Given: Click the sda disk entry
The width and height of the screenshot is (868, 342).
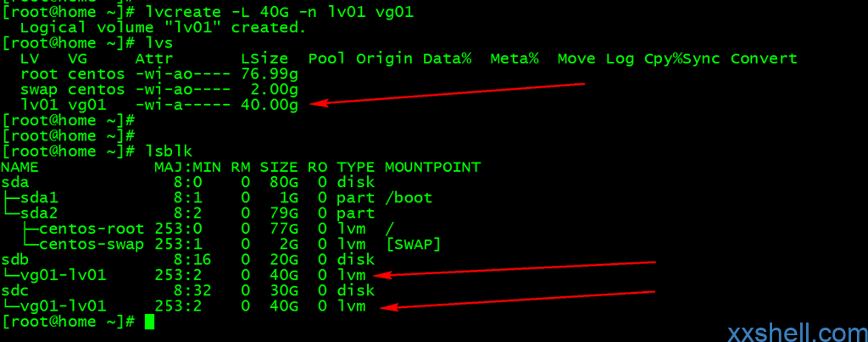Looking at the screenshot, I should tap(188, 182).
